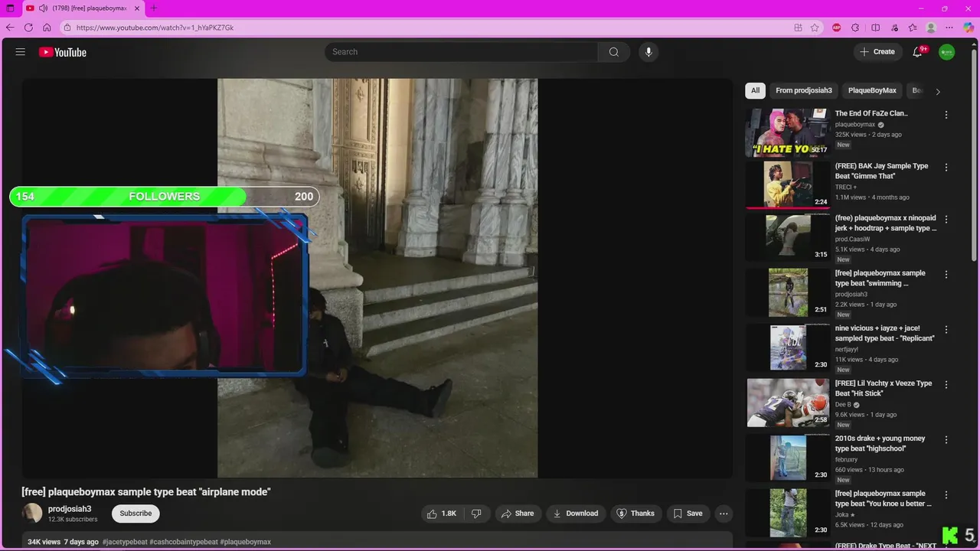
Task: Reload the current page
Action: (28, 28)
